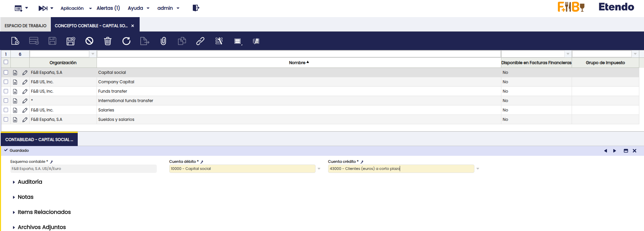Click the trash can delete icon
The image size is (644, 231).
point(108,41)
